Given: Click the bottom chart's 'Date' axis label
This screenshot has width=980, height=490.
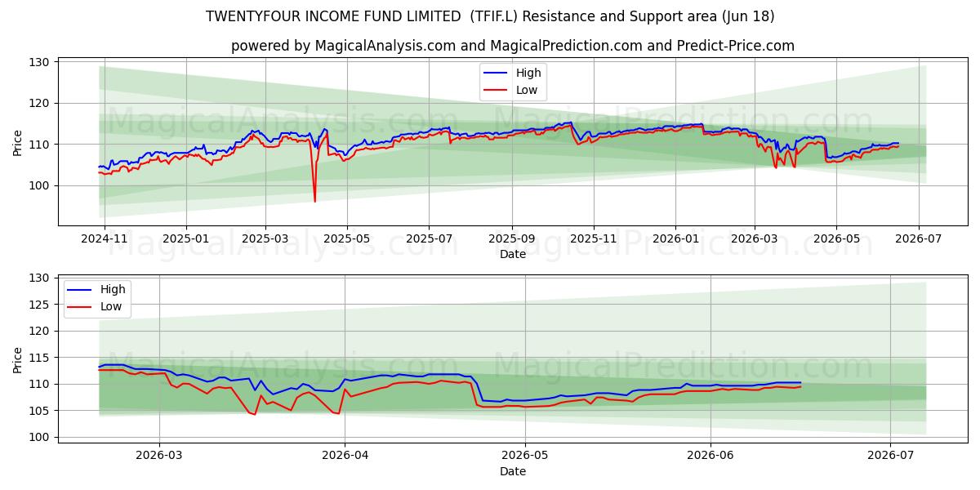Looking at the screenshot, I should [513, 471].
